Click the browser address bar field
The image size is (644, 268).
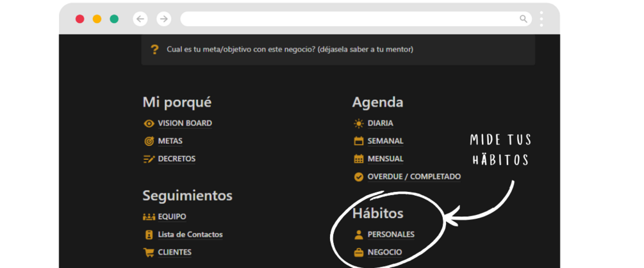pyautogui.click(x=356, y=19)
